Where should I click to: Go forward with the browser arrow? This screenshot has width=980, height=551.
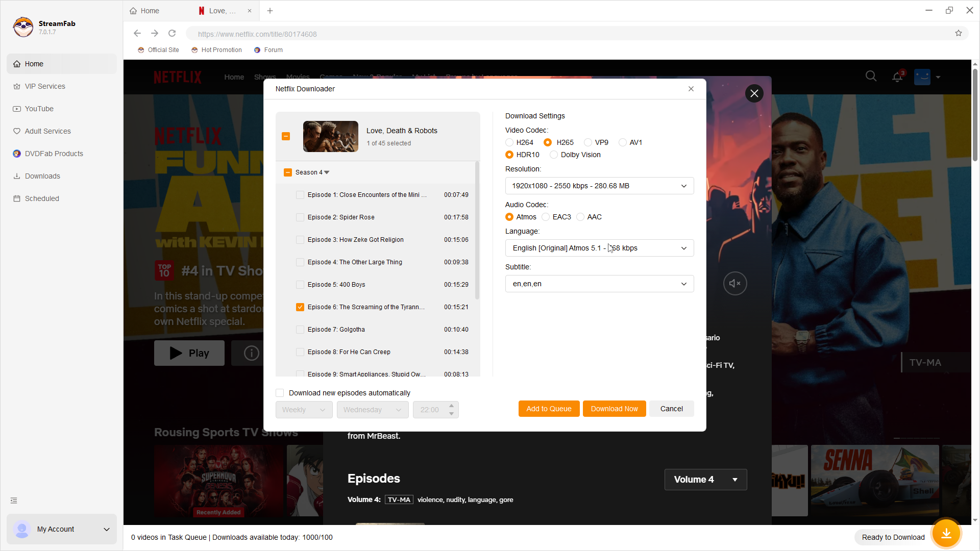coord(155,33)
